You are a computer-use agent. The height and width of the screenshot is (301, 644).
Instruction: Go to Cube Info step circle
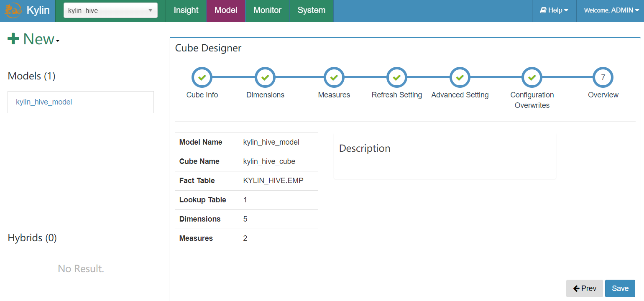202,77
